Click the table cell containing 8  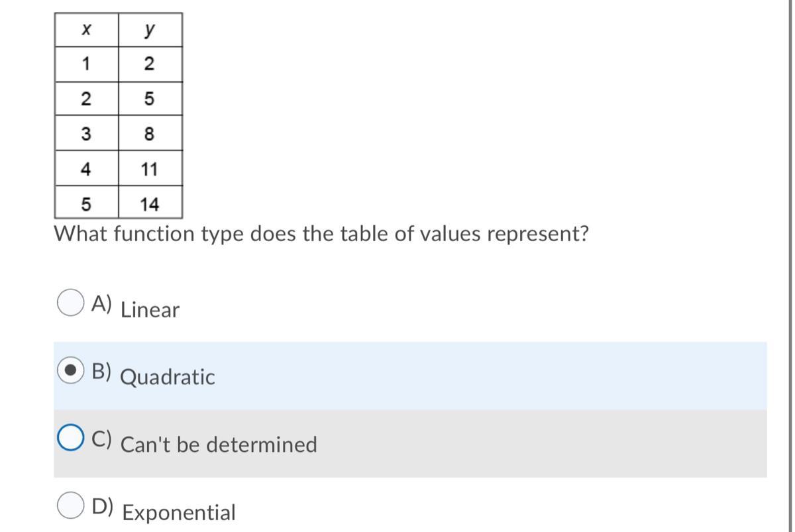pyautogui.click(x=150, y=134)
